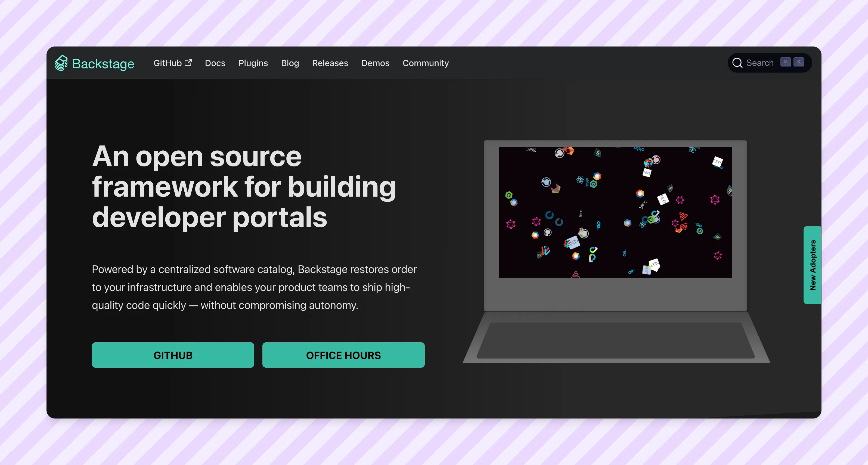The image size is (868, 465).
Task: Click the GITHUB button
Action: click(x=173, y=355)
